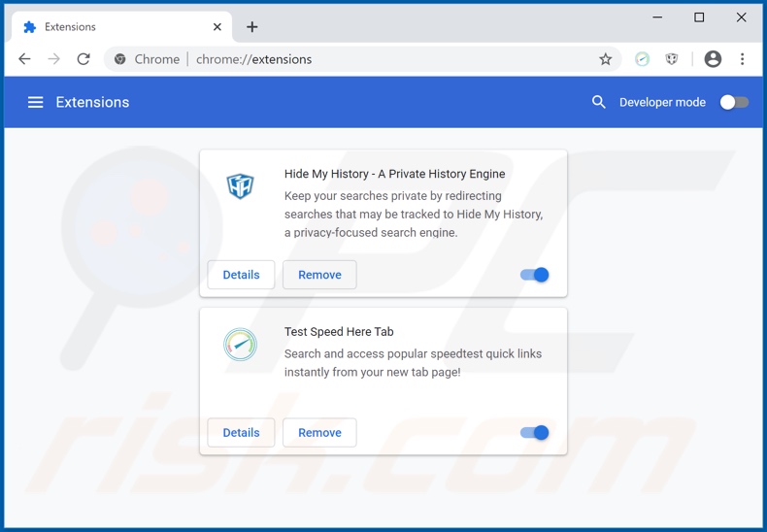The height and width of the screenshot is (532, 767).
Task: Click 'Search and access popular speedtest' description
Action: click(413, 363)
